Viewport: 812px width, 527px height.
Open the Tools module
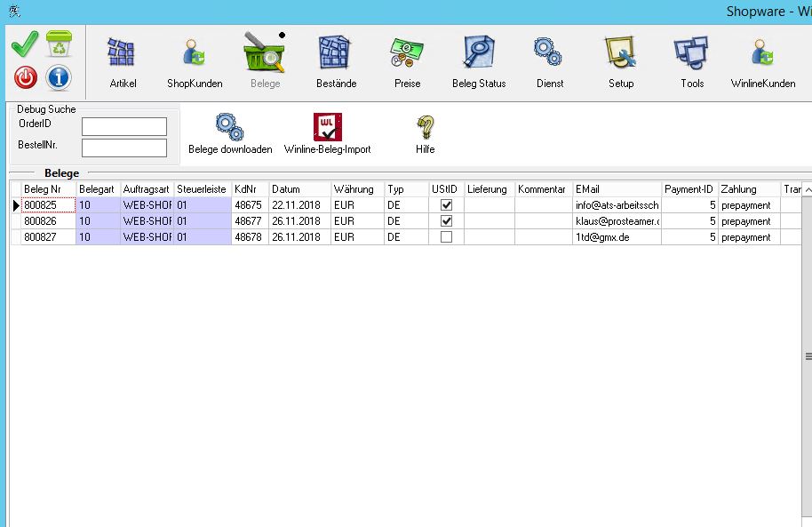(692, 62)
